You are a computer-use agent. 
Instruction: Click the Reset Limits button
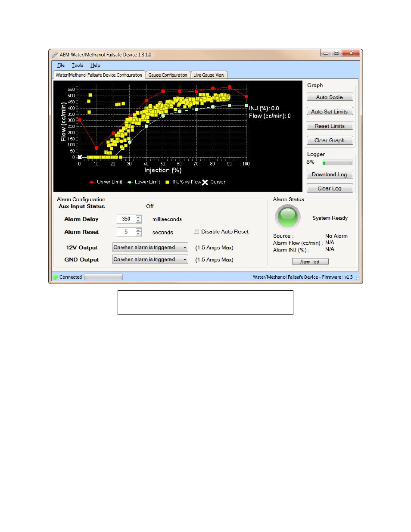330,126
